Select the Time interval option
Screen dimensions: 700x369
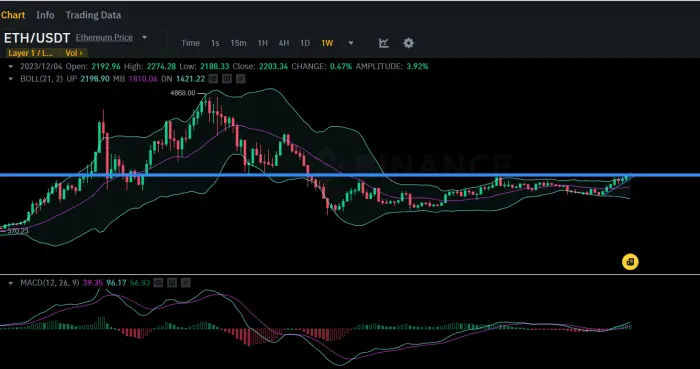[190, 43]
